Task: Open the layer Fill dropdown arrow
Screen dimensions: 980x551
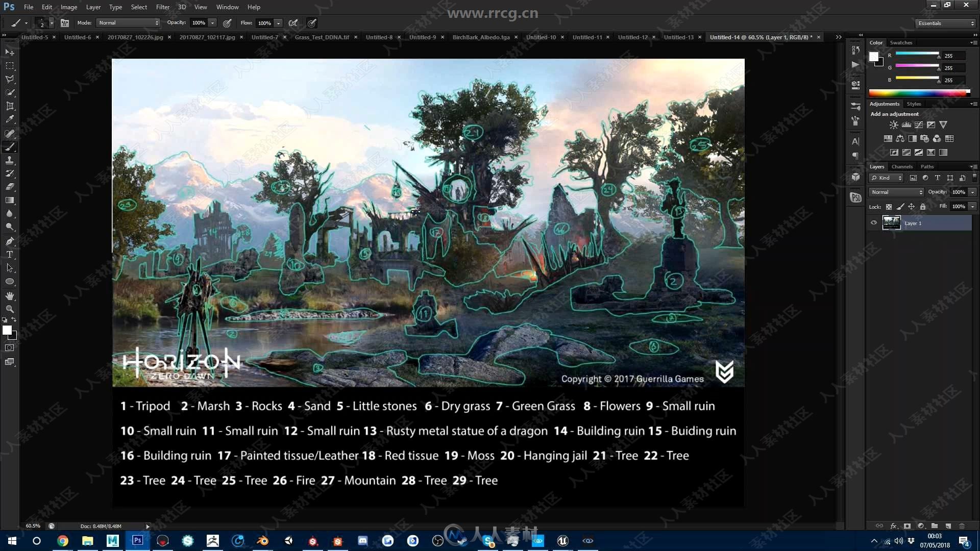Action: point(973,207)
